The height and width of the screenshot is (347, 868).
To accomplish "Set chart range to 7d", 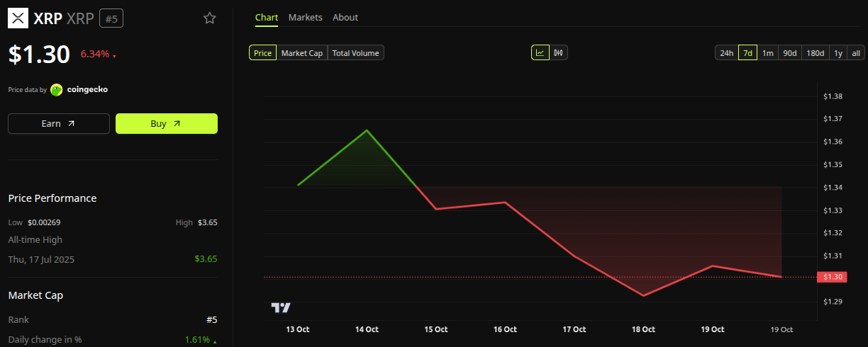I will pyautogui.click(x=747, y=53).
